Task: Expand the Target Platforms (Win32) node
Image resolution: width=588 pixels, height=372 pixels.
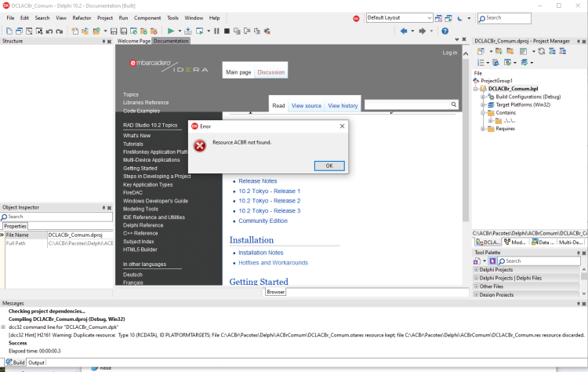Action: pos(483,104)
